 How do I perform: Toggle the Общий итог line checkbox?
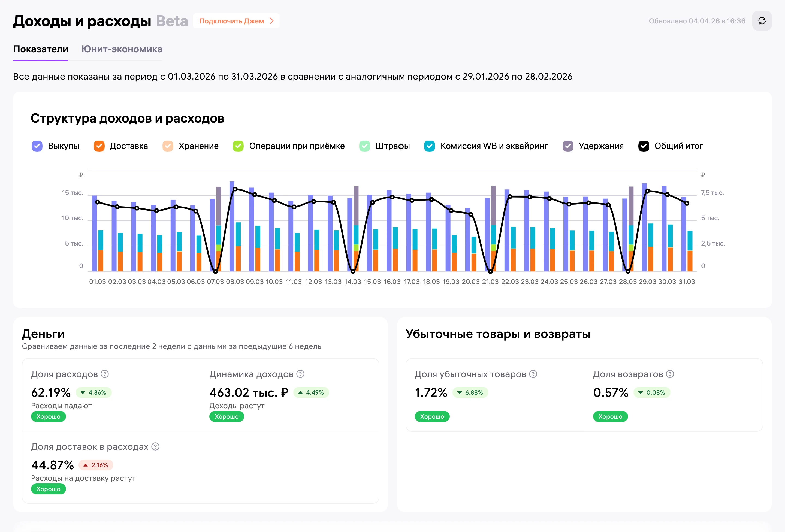pos(644,146)
